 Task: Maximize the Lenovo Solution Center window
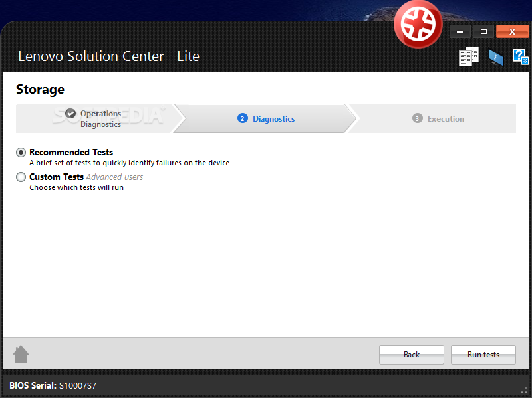click(x=483, y=31)
